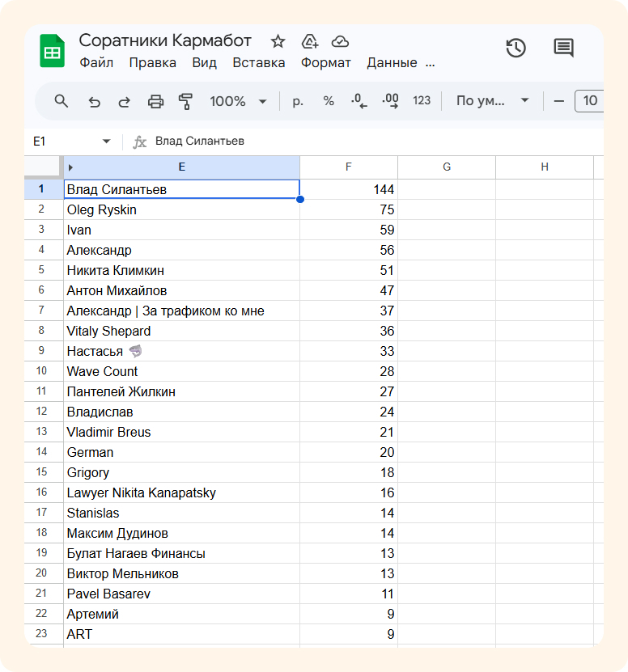This screenshot has width=628, height=672.
Task: Open the font dropdown По ум...
Action: 492,101
